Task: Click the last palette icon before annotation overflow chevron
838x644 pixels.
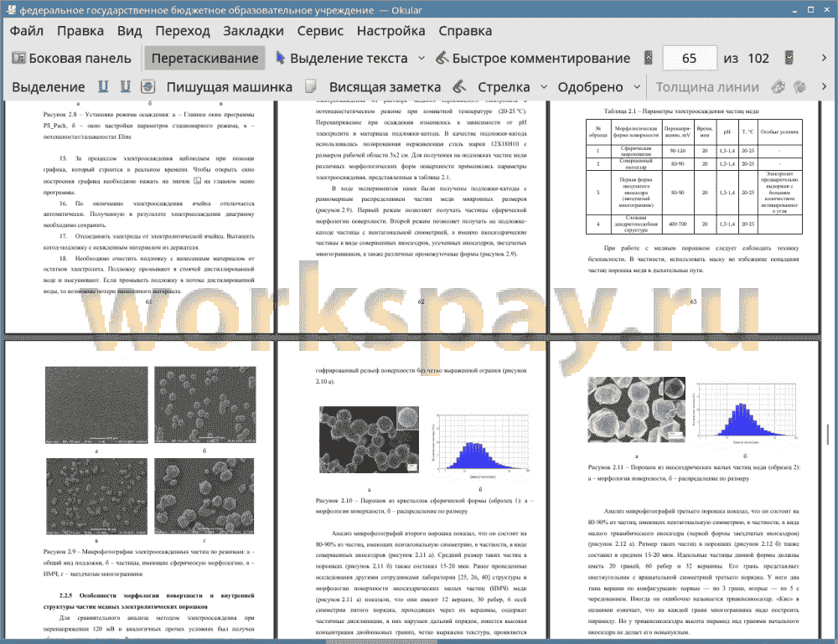Action: point(800,86)
